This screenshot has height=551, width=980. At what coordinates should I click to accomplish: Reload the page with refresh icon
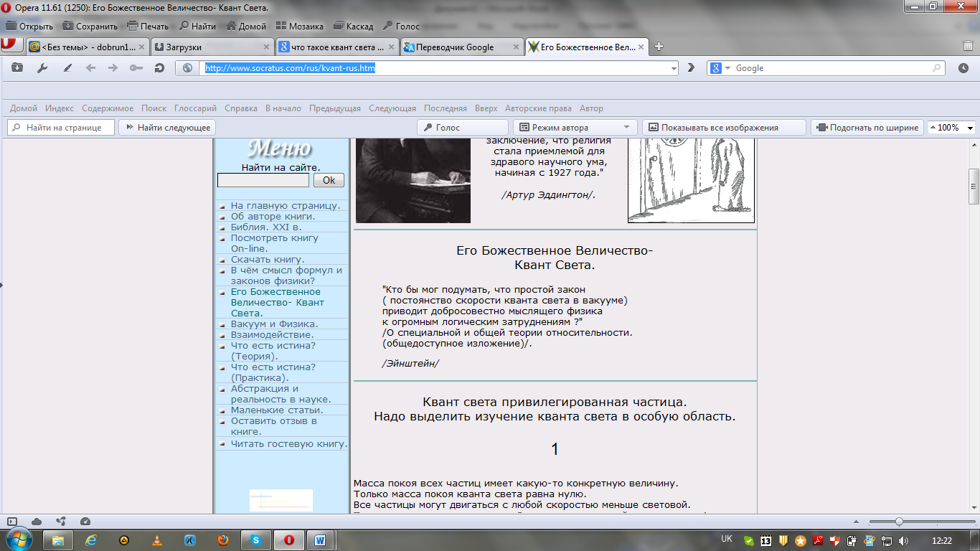click(159, 68)
